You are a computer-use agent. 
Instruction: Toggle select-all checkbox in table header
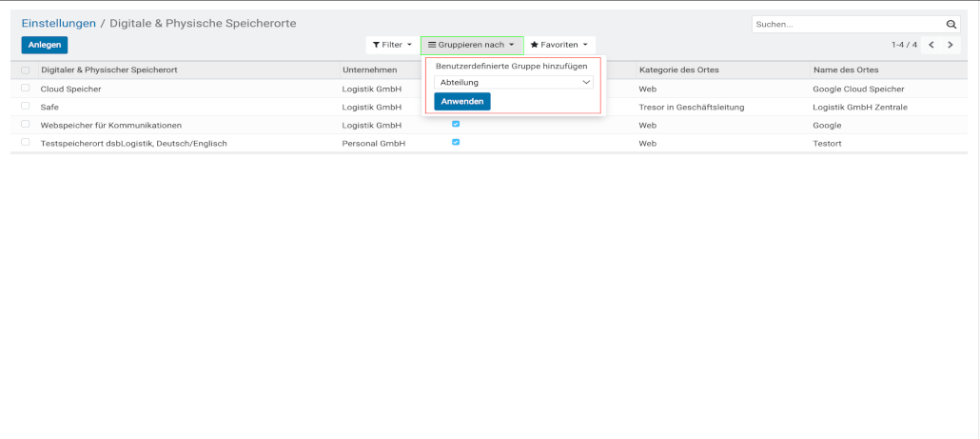[26, 70]
